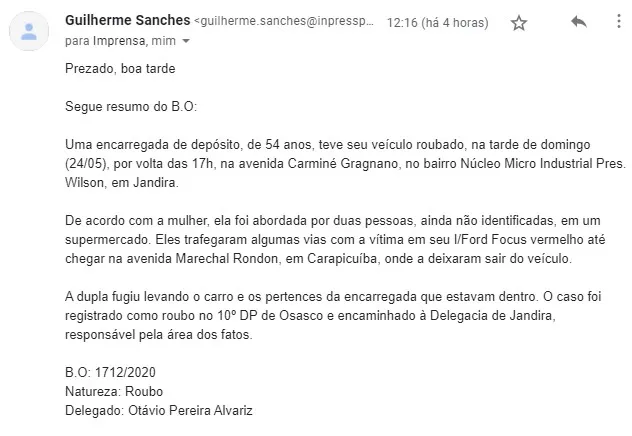Image resolution: width=632 pixels, height=436 pixels.
Task: Open the three-dot more options menu
Action: click(x=618, y=21)
